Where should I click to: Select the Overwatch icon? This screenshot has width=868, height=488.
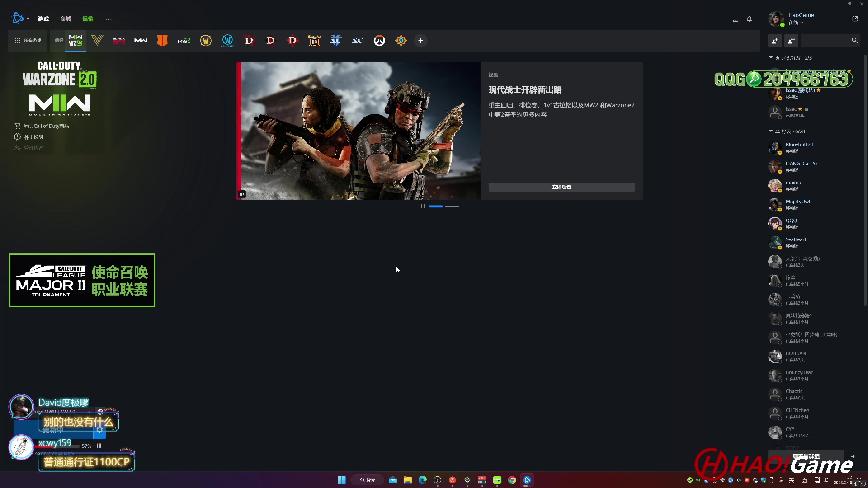click(379, 41)
